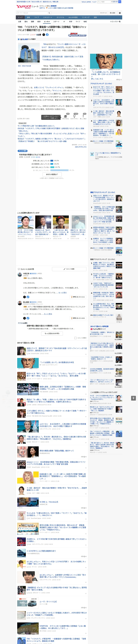Toggle the コメント非表示 checkbox
The image size is (138, 644).
(75, 338)
